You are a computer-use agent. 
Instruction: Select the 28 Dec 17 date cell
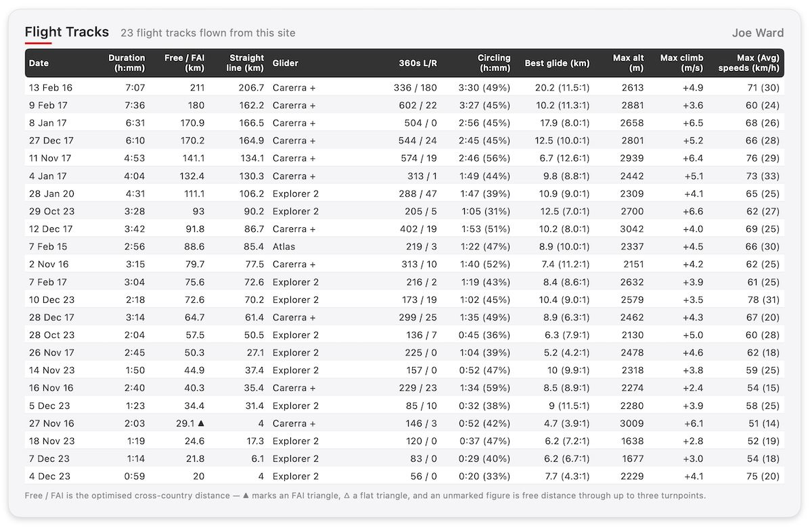coord(51,317)
